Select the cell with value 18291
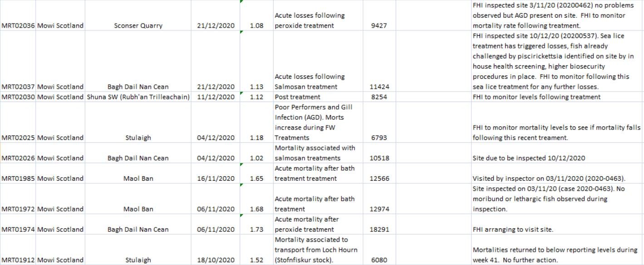This screenshot has height=265, width=644. point(379,229)
